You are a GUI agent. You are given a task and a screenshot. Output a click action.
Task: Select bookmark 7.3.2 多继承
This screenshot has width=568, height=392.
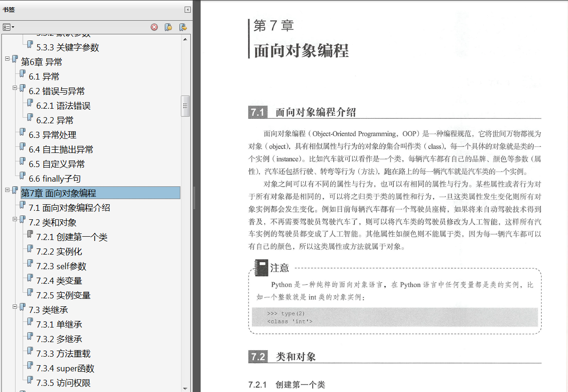[59, 339]
